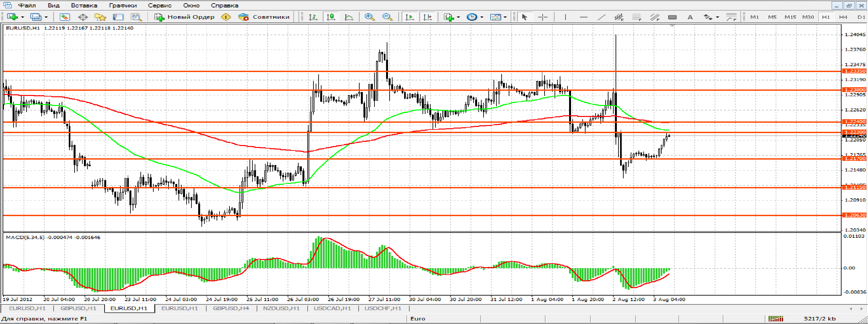Select the trendline drawing tool

tap(601, 17)
